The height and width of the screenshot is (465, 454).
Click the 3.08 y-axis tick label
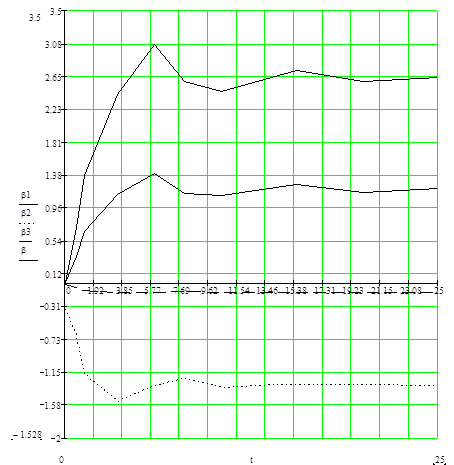[x=54, y=44]
